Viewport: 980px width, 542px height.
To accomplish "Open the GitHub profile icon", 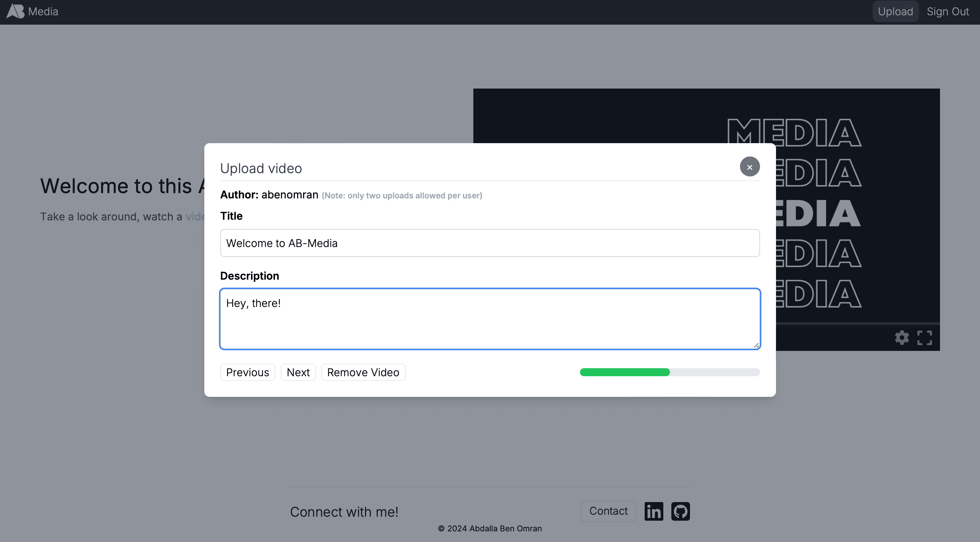I will coord(680,511).
